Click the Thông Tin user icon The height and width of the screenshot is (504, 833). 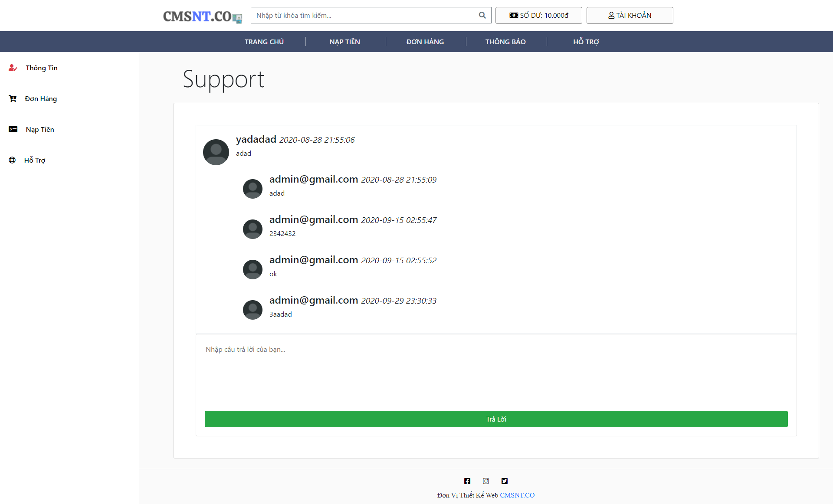(x=13, y=68)
